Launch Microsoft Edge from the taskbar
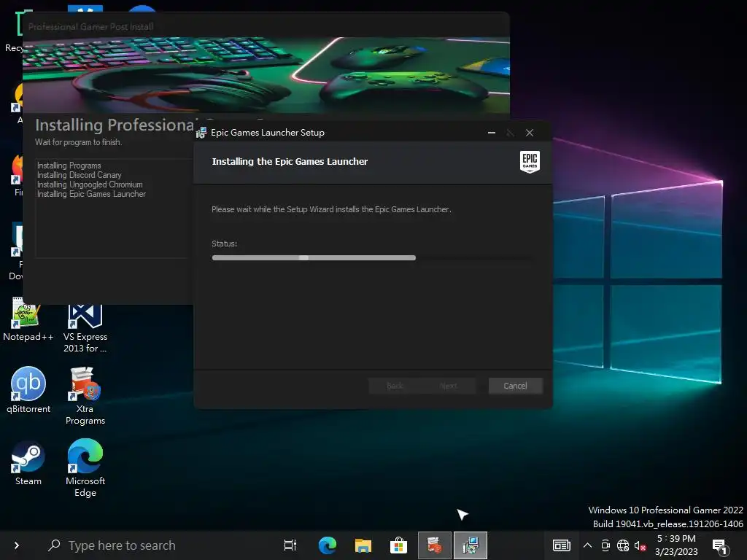The image size is (747, 560). [x=328, y=545]
